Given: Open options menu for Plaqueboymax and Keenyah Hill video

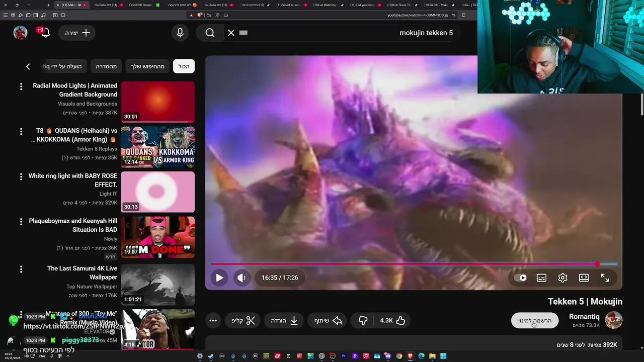Looking at the screenshot, I should click(21, 222).
